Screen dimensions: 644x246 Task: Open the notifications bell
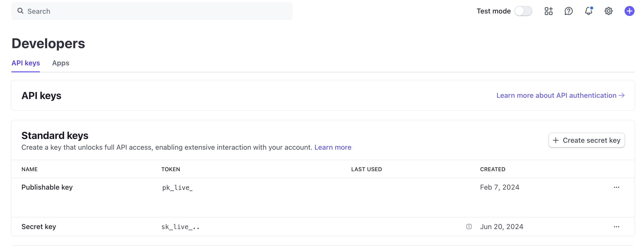[x=588, y=11]
